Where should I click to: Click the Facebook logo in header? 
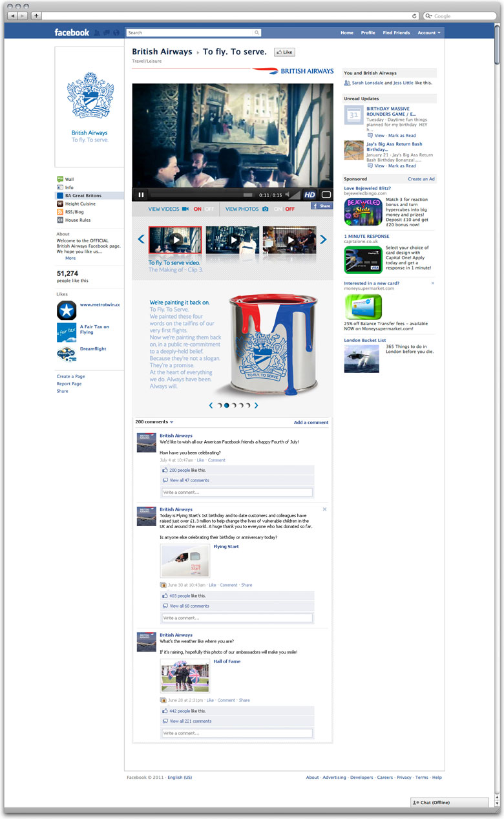(72, 32)
